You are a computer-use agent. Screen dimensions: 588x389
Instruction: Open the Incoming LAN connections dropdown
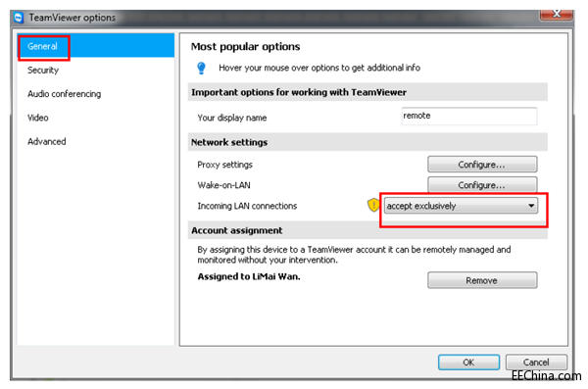coord(461,206)
